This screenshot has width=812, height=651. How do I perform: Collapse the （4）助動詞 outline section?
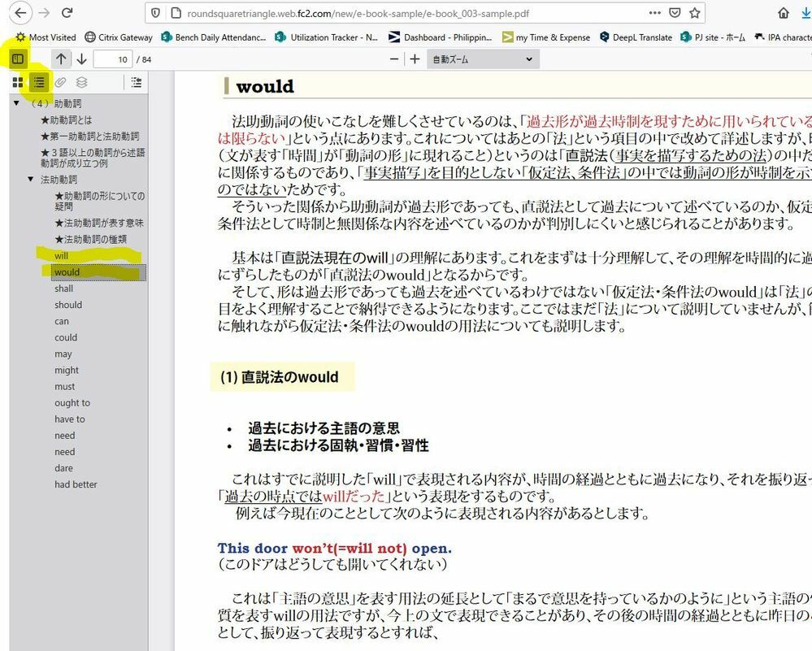pos(16,103)
